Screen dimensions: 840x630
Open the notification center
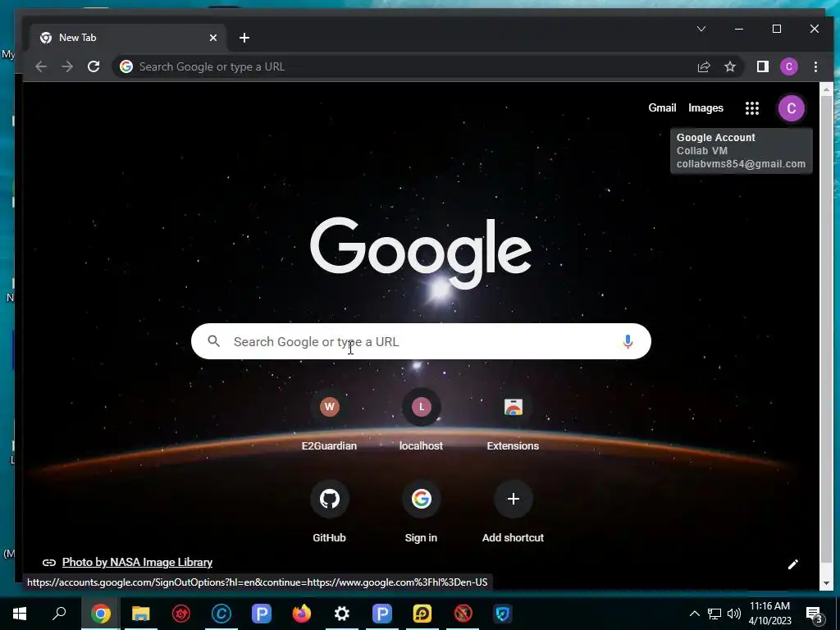[x=815, y=614]
